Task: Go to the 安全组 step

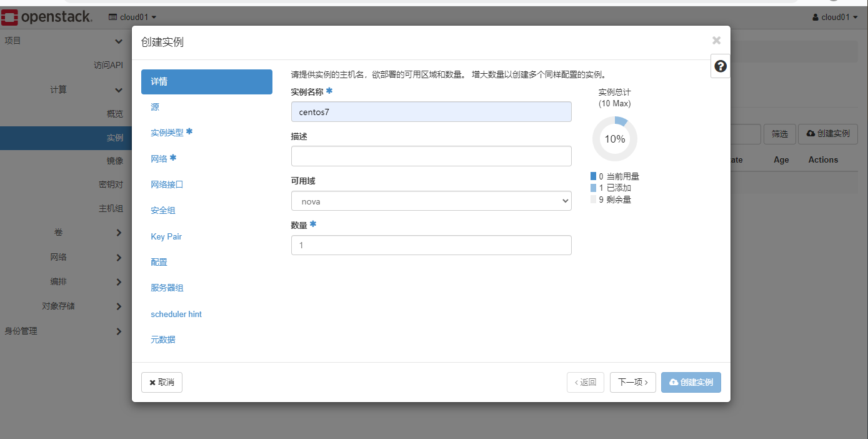Action: coord(162,211)
